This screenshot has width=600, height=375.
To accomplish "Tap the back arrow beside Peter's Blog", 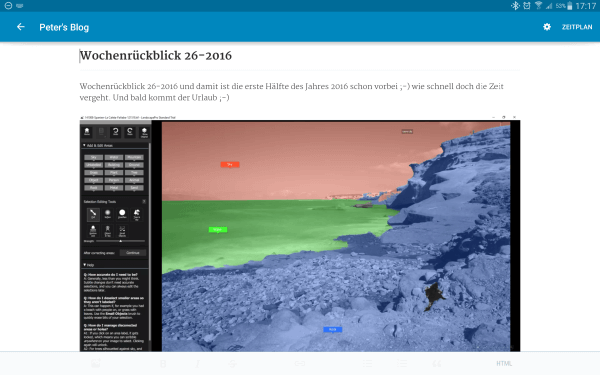I will tap(21, 27).
